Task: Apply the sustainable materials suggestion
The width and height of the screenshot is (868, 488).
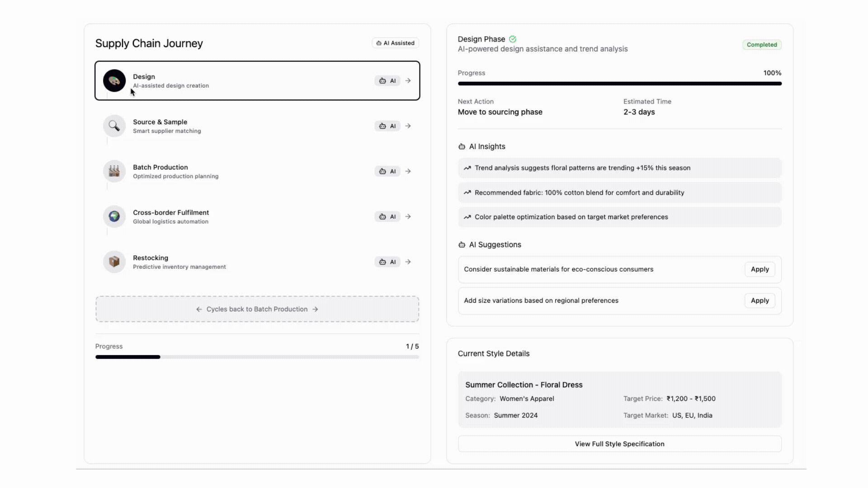Action: [x=759, y=269]
